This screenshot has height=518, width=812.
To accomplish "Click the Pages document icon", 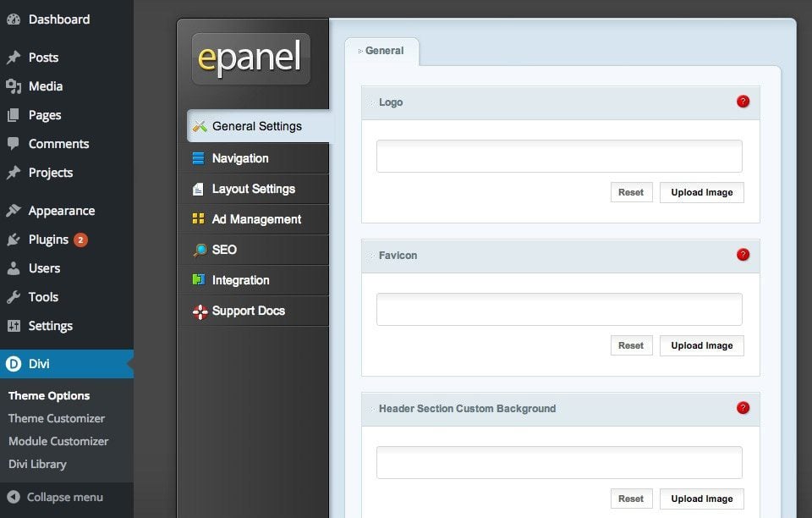I will click(14, 115).
